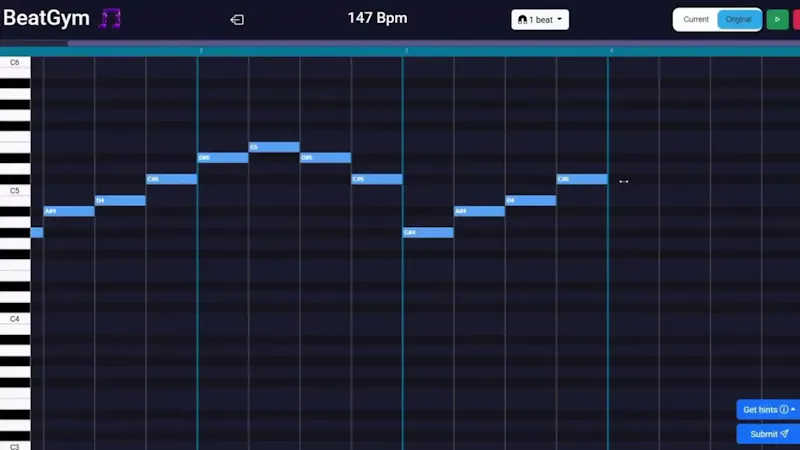Viewport: 800px width, 450px height.
Task: Select the C#5 note ending bar 2
Action: pyautogui.click(x=377, y=179)
